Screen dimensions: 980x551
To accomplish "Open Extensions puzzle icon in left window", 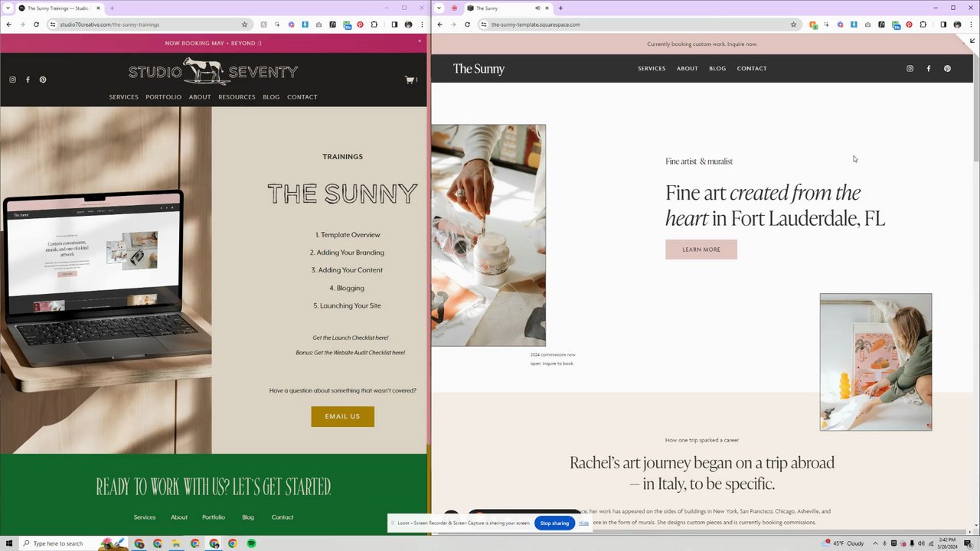I will (x=374, y=24).
